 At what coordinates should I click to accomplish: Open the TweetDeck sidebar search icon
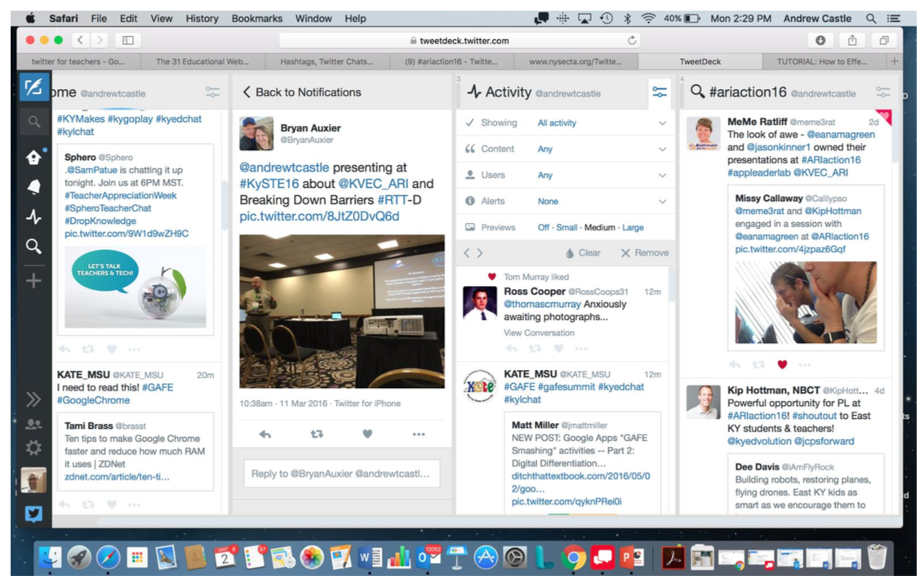(x=33, y=123)
